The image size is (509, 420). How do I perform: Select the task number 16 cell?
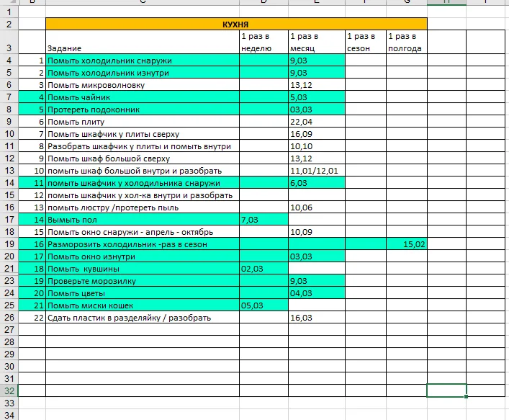(x=32, y=244)
